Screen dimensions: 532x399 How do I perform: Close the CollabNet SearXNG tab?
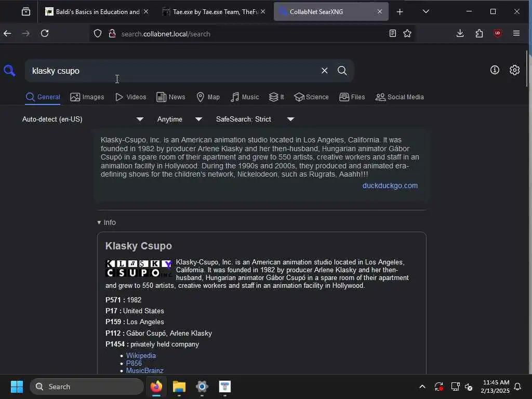(x=380, y=11)
